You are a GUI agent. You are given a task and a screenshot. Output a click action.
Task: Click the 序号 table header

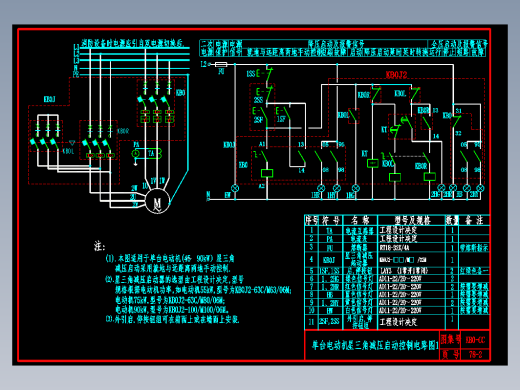[312, 220]
